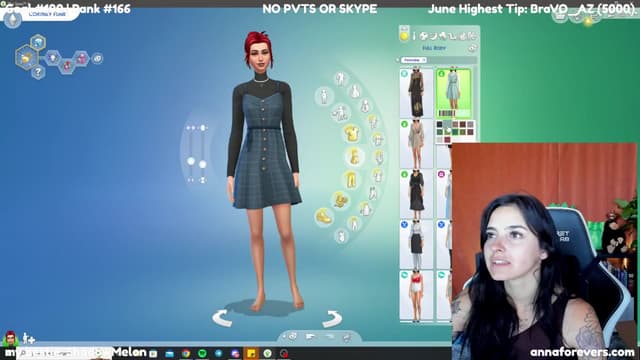
Task: Select the white top black skirt outfit thumbnail
Action: [416, 244]
